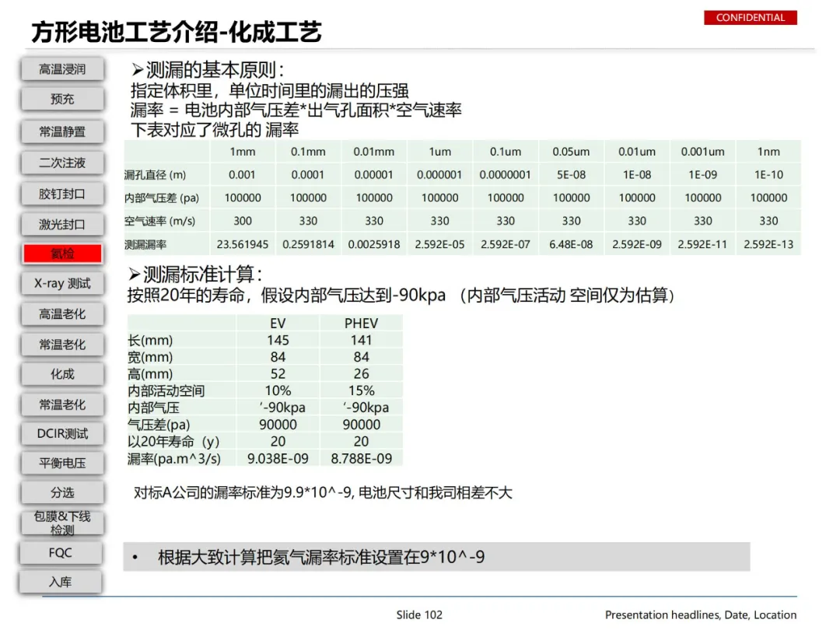The image size is (840, 630).
Task: Select the 化成 process step button
Action: pos(62,374)
